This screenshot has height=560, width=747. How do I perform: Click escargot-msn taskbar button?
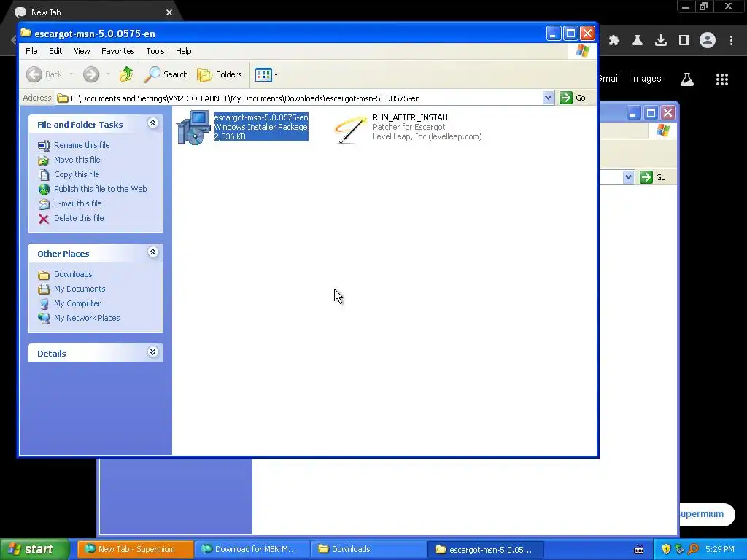[485, 549]
